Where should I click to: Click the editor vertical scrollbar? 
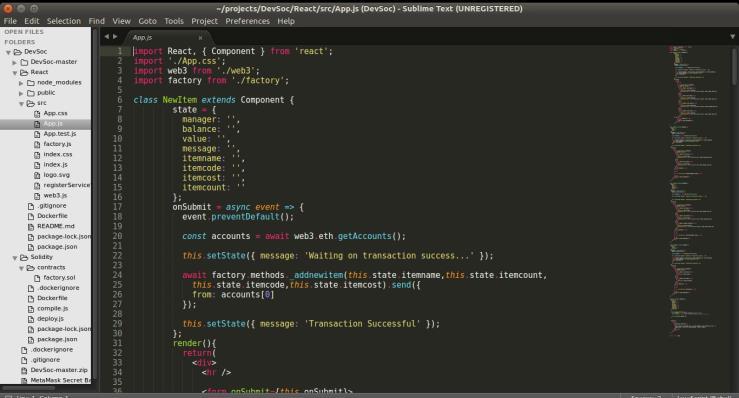734,66
